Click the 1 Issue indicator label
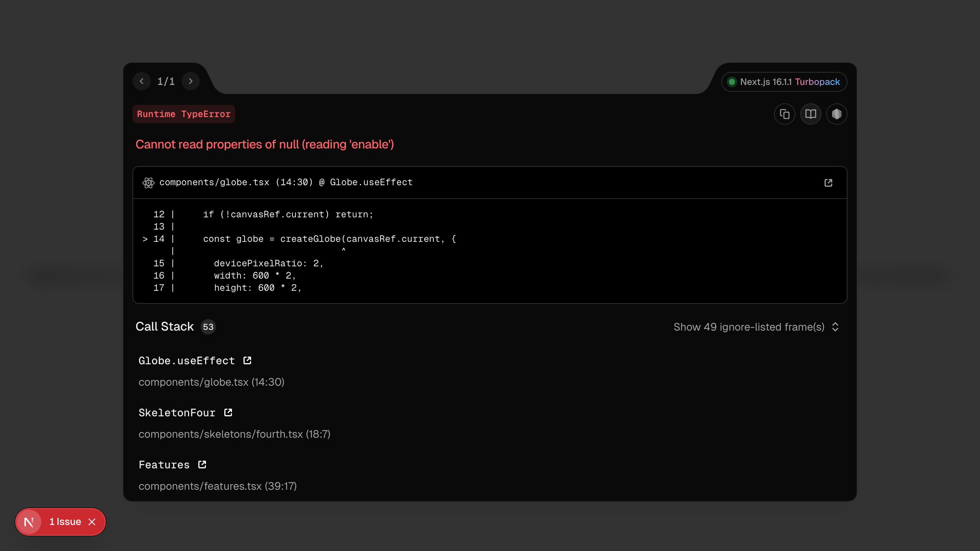 (65, 522)
